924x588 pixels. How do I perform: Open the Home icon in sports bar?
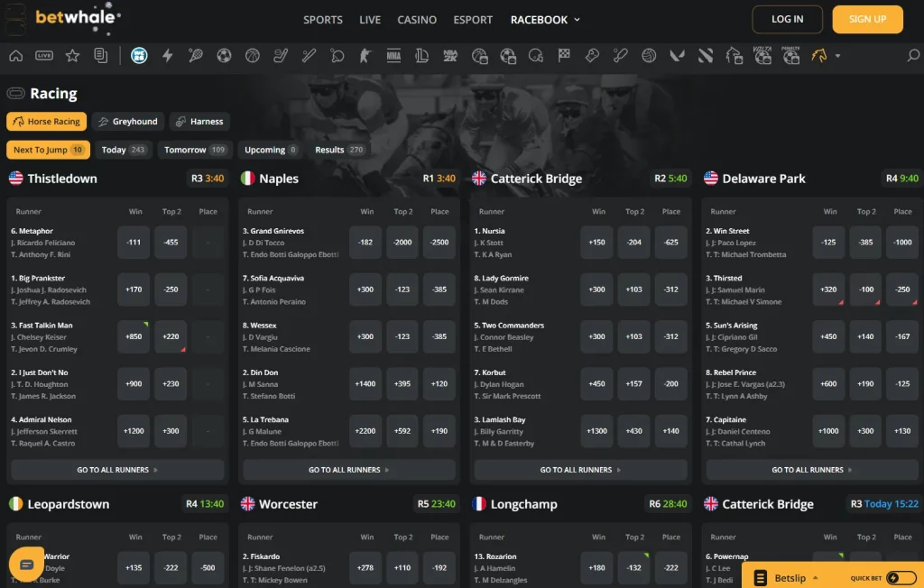tap(16, 55)
